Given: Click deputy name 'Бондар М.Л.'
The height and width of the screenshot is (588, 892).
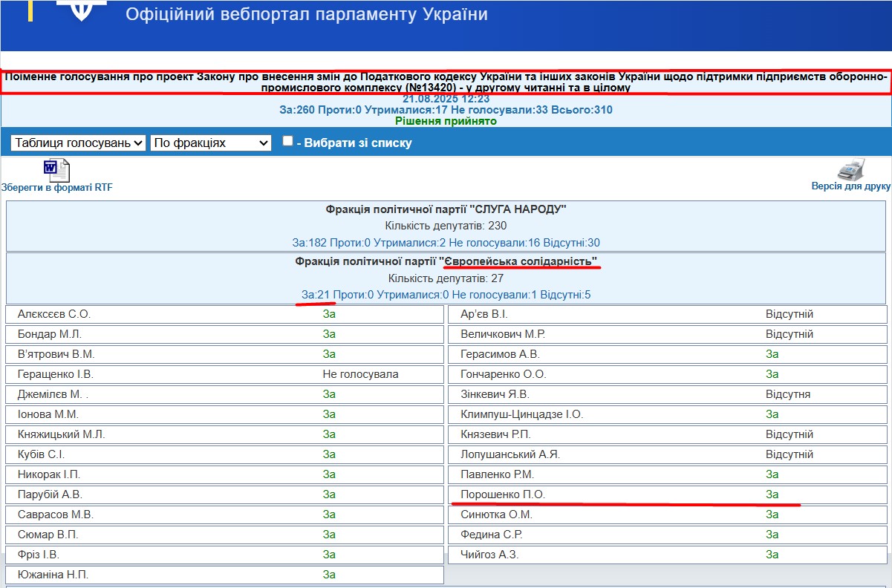Looking at the screenshot, I should pos(48,334).
